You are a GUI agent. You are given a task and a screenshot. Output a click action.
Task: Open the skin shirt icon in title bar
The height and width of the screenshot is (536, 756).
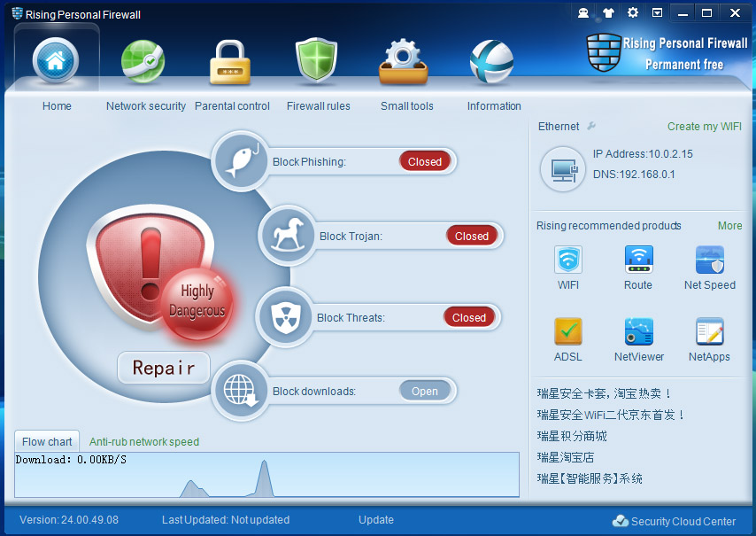tap(608, 13)
